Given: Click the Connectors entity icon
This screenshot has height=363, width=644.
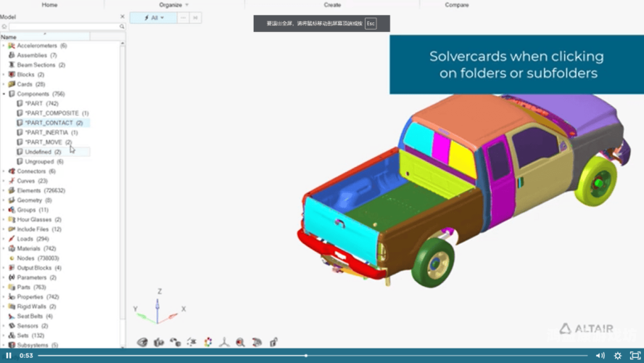Looking at the screenshot, I should [12, 171].
